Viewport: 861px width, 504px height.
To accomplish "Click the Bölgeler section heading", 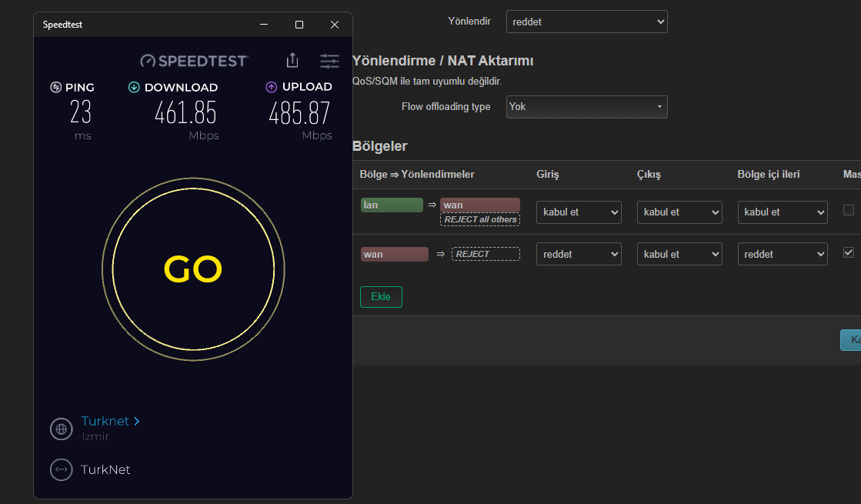I will (380, 147).
